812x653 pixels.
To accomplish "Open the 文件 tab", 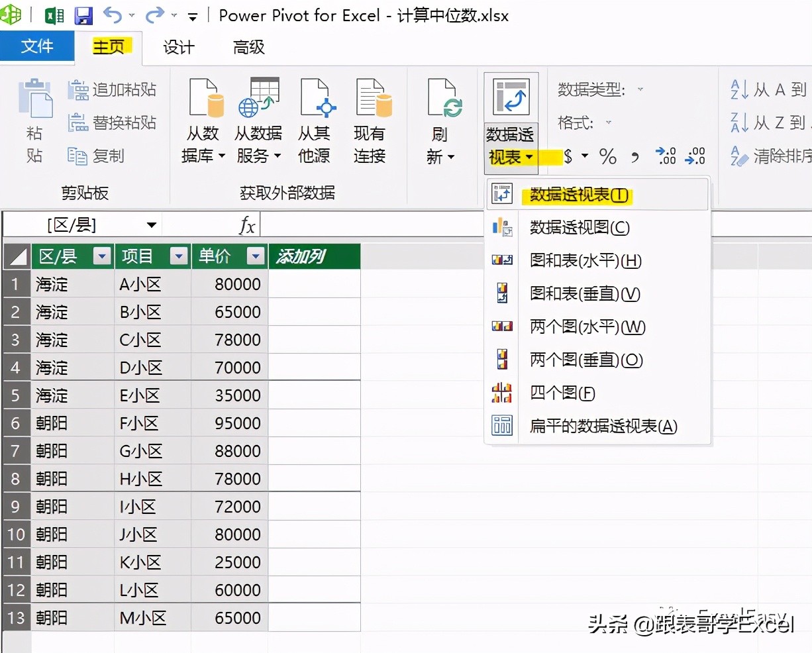I will (x=37, y=46).
